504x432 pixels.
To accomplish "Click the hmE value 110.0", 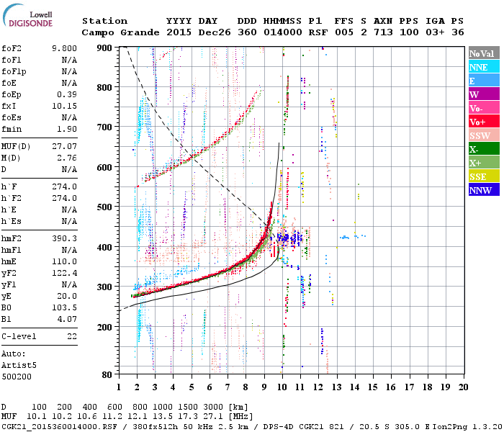I will tap(64, 261).
